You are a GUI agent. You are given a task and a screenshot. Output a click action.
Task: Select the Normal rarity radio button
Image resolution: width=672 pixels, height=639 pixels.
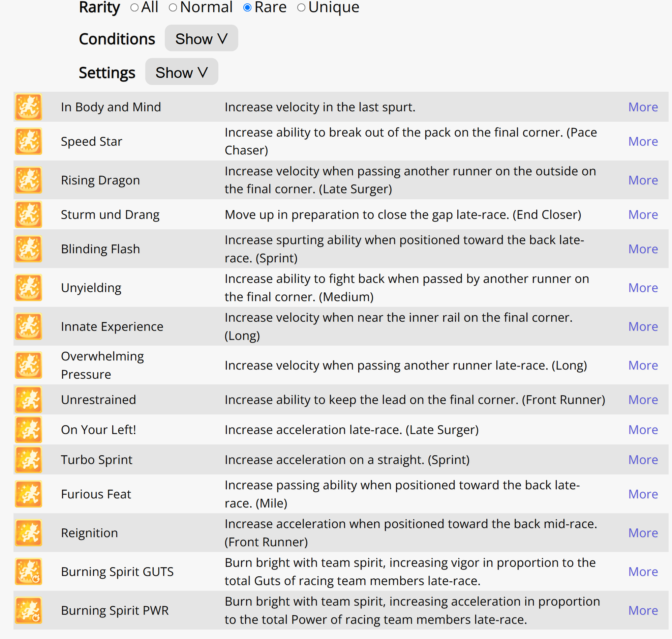point(173,7)
